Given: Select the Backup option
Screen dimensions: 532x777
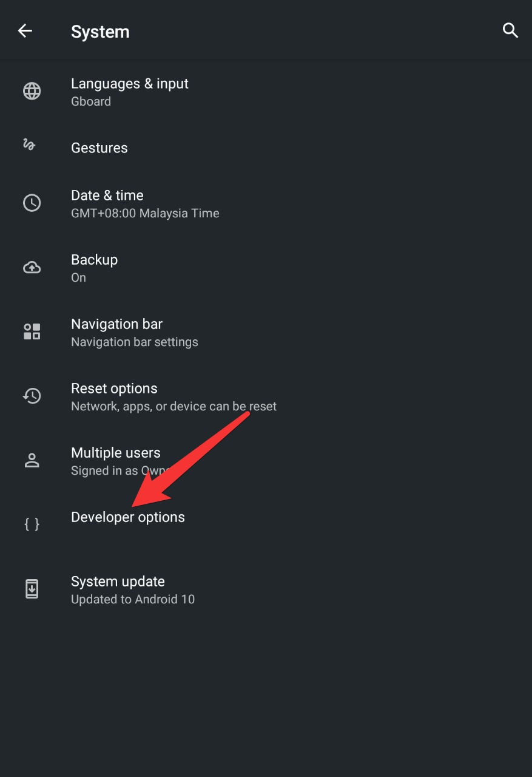Looking at the screenshot, I should point(266,268).
